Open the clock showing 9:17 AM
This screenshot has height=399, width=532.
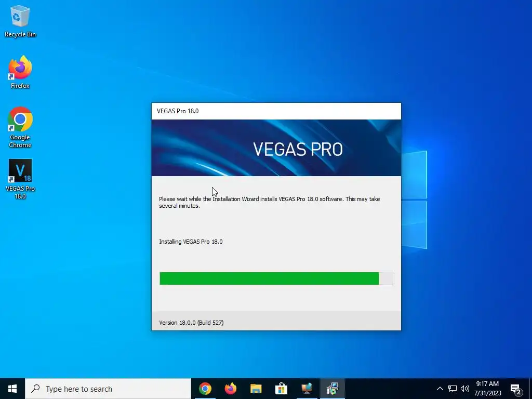(x=487, y=389)
